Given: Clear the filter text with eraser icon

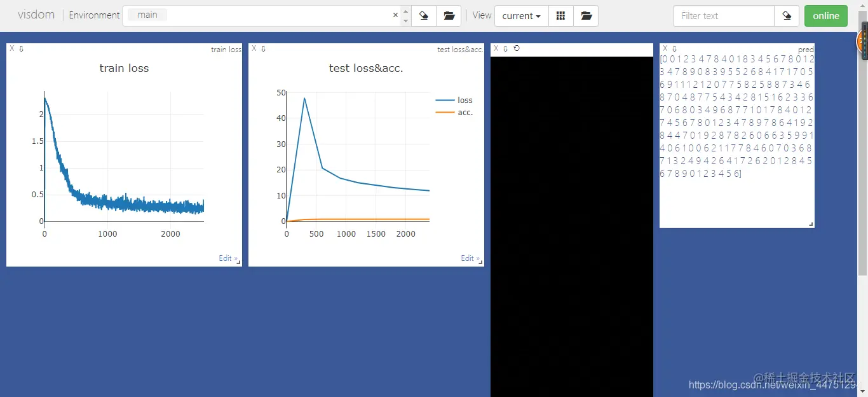Looking at the screenshot, I should pos(787,16).
